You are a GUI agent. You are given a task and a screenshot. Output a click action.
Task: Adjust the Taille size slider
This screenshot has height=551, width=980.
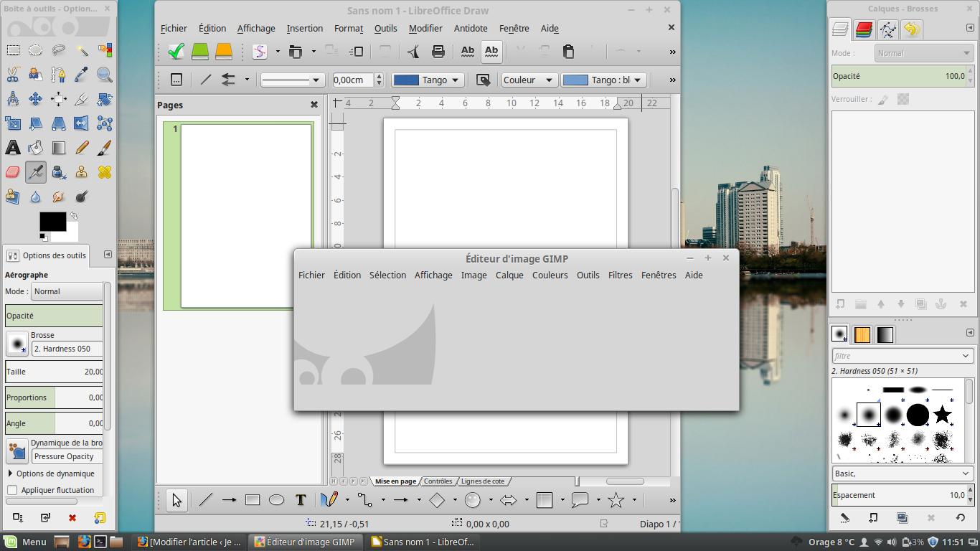[54, 372]
